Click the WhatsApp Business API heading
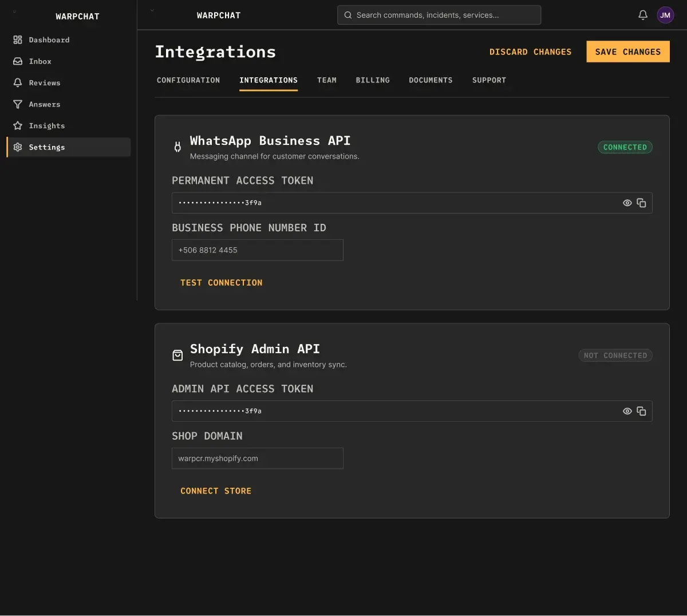The image size is (687, 616). click(270, 141)
